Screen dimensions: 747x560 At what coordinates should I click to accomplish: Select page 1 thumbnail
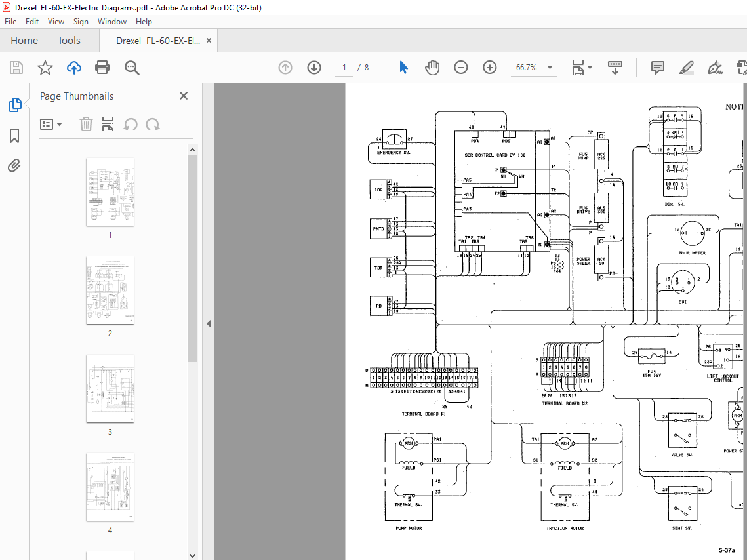pyautogui.click(x=110, y=192)
